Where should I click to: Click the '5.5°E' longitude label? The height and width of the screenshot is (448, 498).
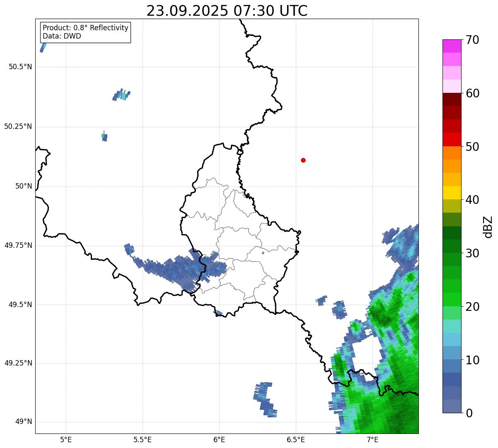pos(143,439)
